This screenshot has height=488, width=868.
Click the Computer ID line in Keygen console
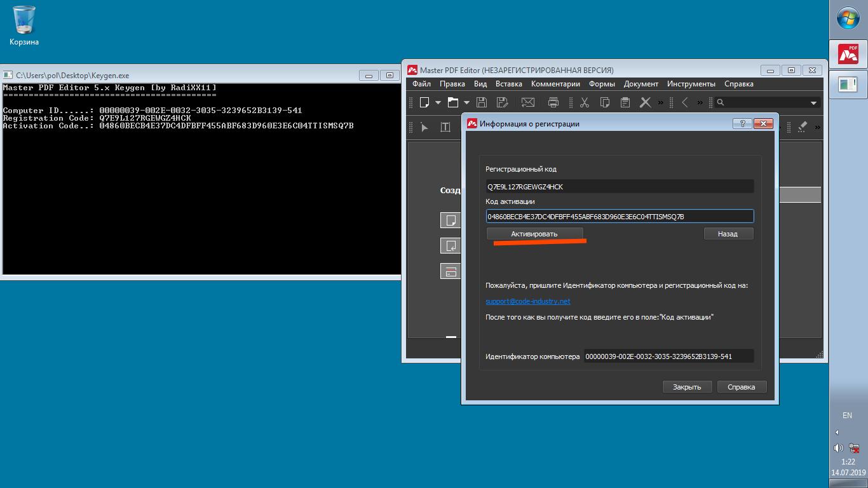[x=153, y=111]
